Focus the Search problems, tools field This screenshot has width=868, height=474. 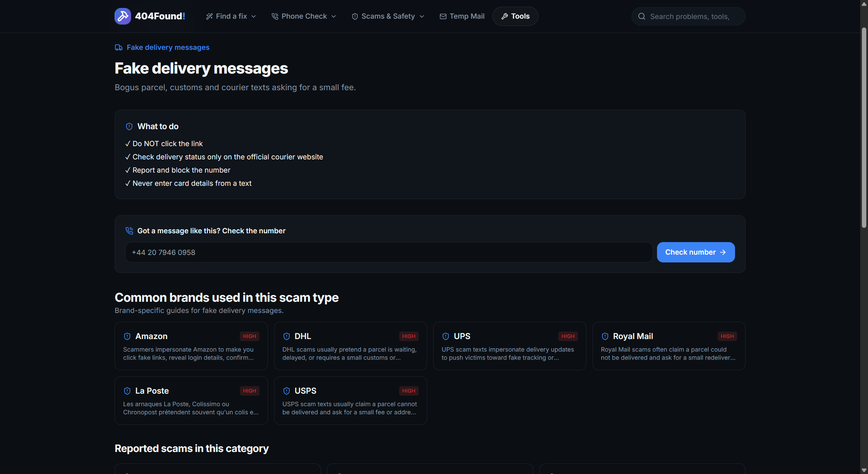[688, 16]
